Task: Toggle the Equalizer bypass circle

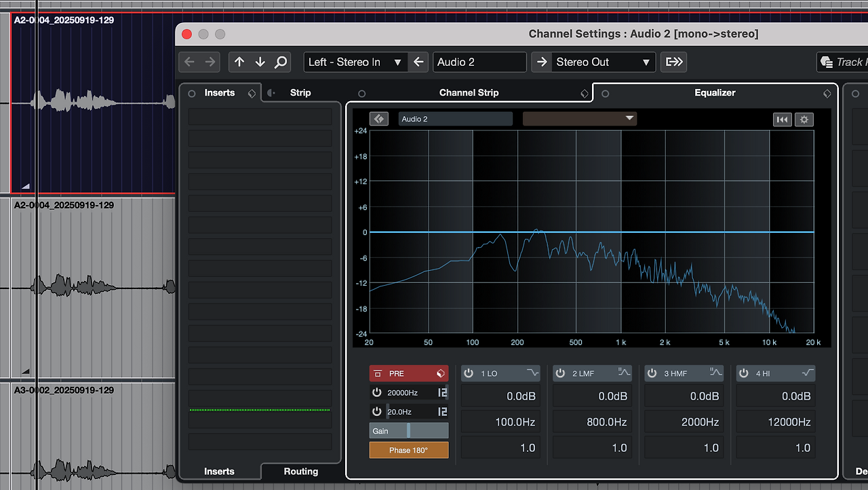Action: coord(606,94)
